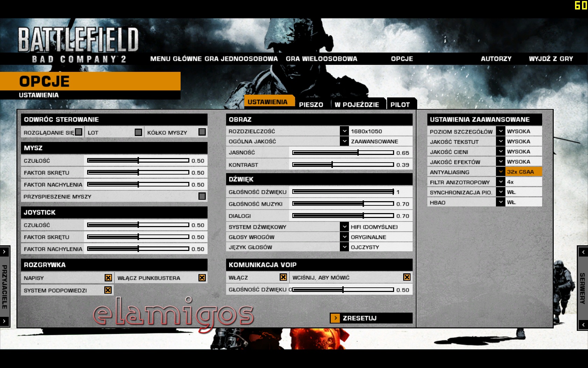The image size is (588, 368).
Task: Adjust the mouse Faktor nachylenia slider
Action: (138, 184)
